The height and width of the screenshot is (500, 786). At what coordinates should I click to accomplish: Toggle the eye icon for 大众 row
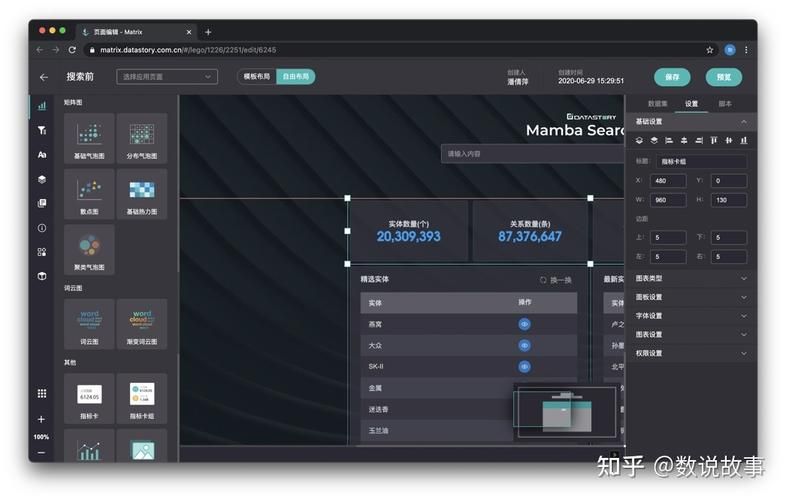(524, 346)
